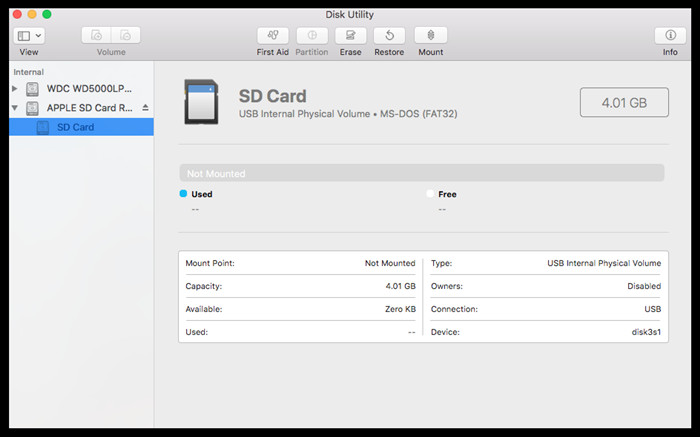This screenshot has height=437, width=700.
Task: Close the Disk Utility window
Action: (x=17, y=14)
